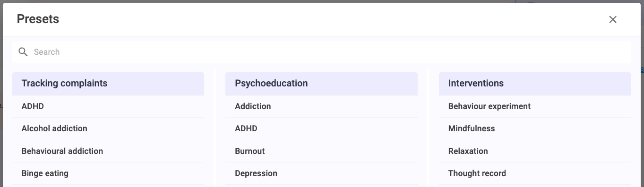
Task: Close the Presets dialog with the X icon
Action: click(613, 19)
